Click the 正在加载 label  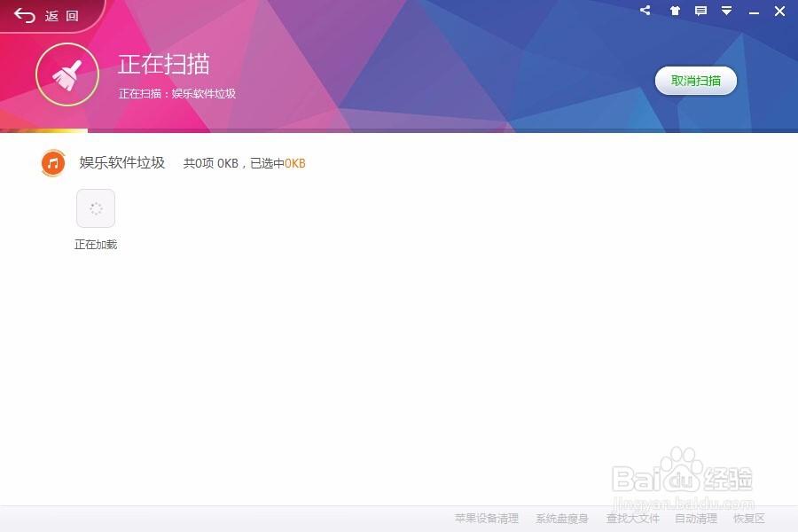coord(96,245)
